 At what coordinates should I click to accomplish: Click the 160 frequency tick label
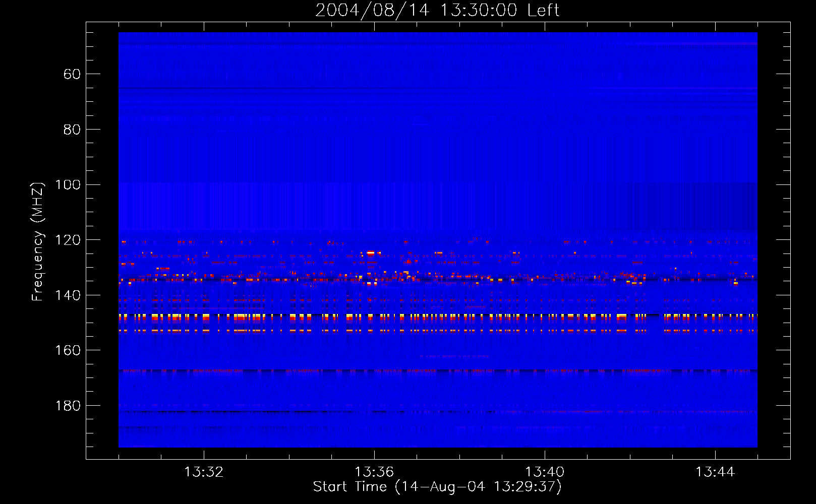coord(68,350)
